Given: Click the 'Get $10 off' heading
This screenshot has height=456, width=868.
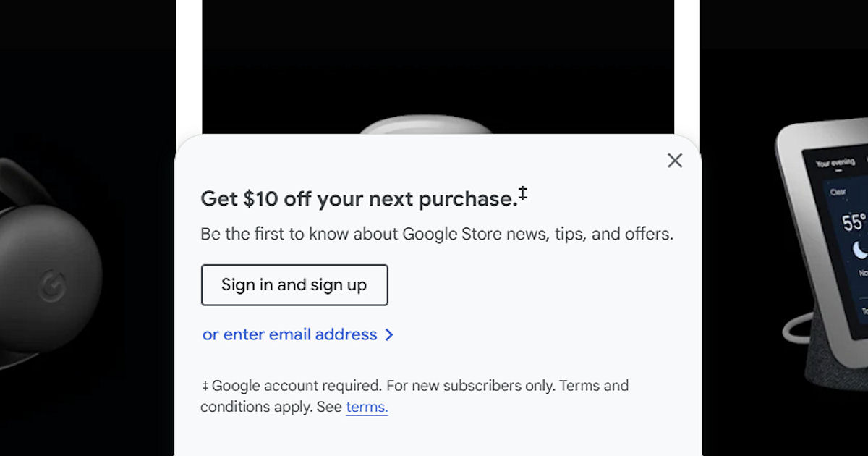Looking at the screenshot, I should pyautogui.click(x=357, y=198).
